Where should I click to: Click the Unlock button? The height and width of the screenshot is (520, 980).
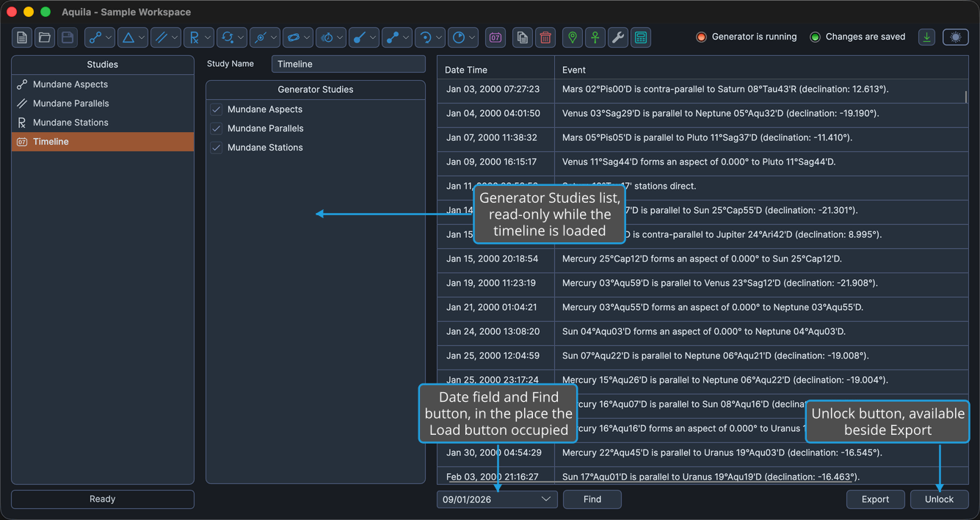[940, 499]
